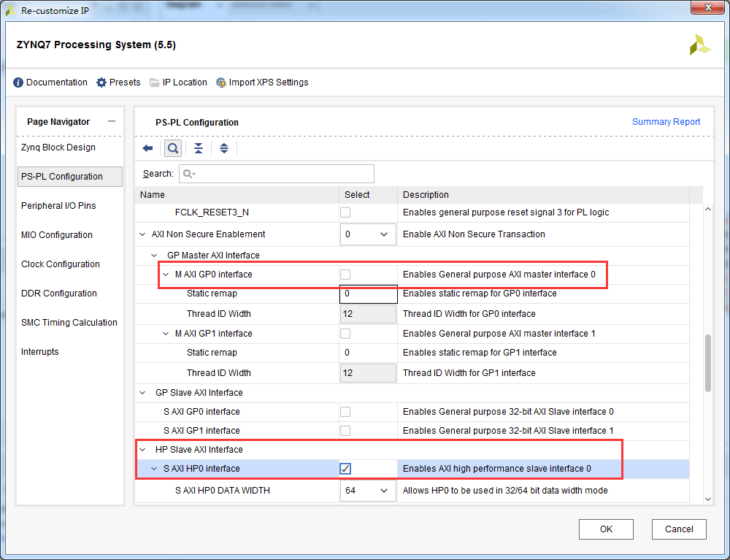Click the magnifier inside the search field
Screen dimensions: 730x560
pos(189,174)
